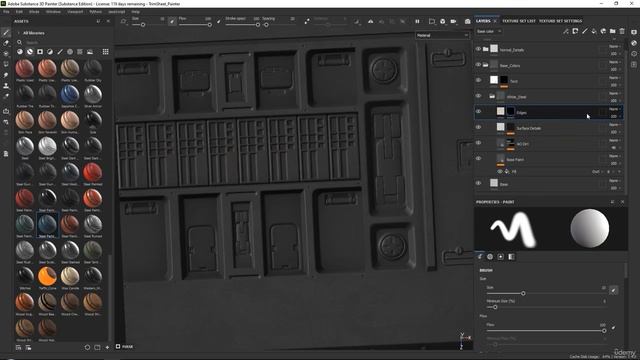Screen dimensions: 640x360
Task: Add paint layer icon in Layers toolbar
Action: click(x=585, y=31)
